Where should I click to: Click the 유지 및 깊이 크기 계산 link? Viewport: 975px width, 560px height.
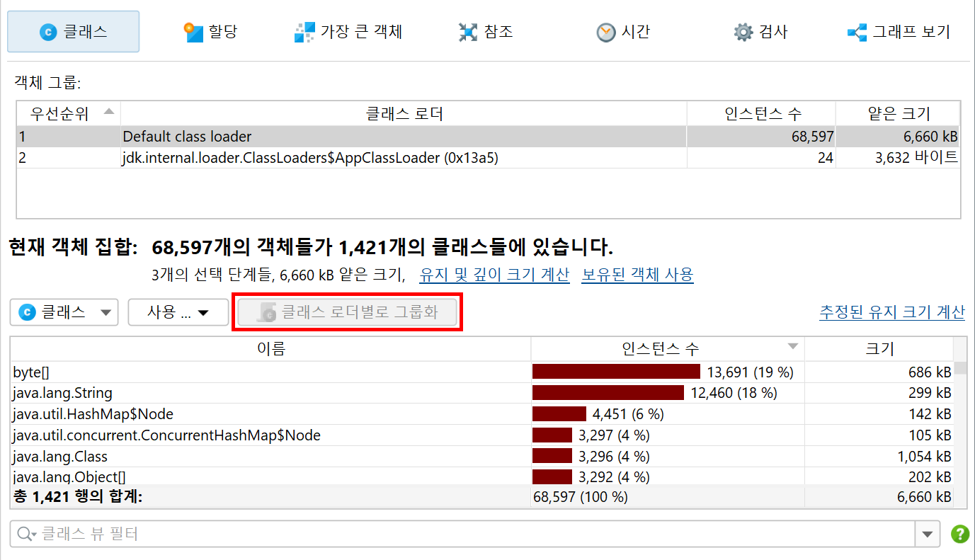coord(494,275)
